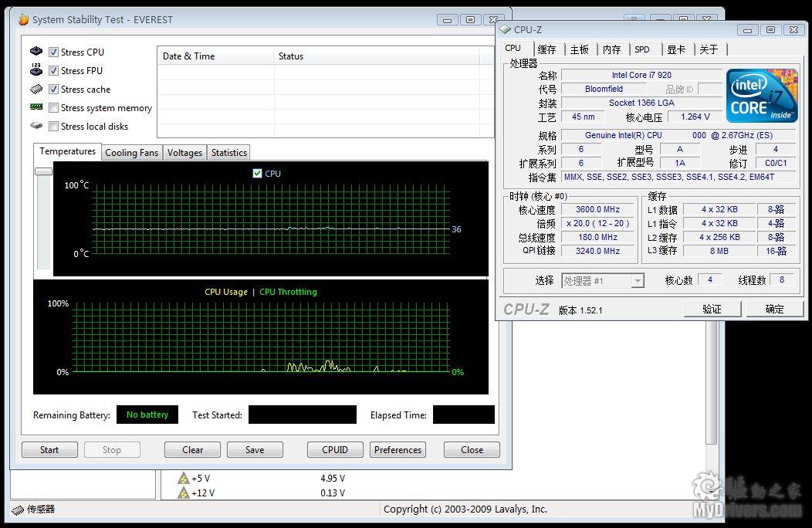
Task: Click the disk drive icon beside Stress local disks
Action: coord(36,125)
